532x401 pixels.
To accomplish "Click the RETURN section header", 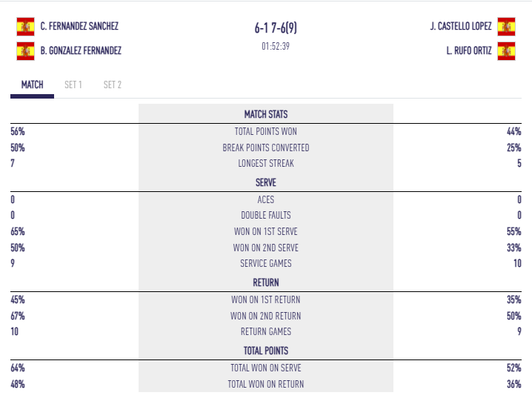I will click(266, 282).
